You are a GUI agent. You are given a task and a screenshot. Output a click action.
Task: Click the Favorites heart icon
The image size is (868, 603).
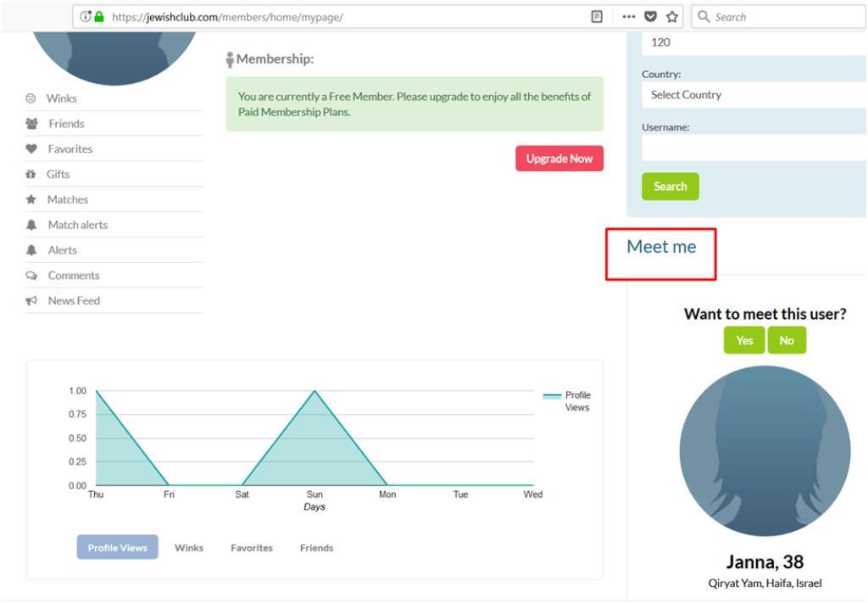coord(31,149)
